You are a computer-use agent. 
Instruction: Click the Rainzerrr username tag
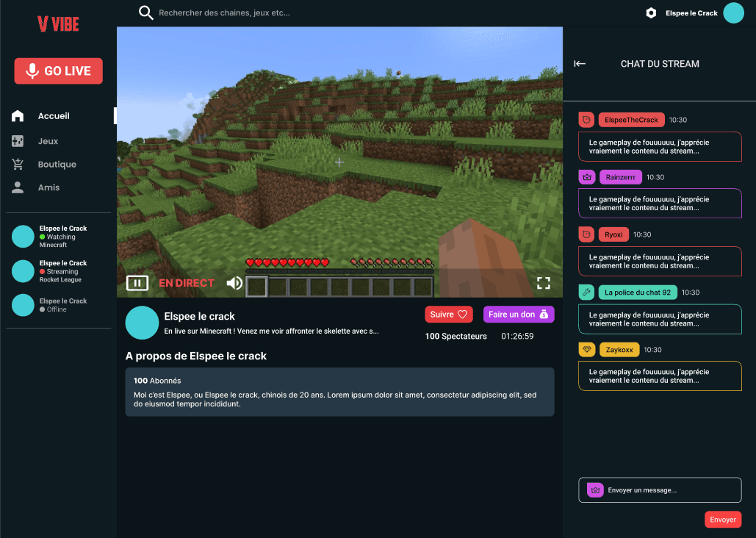coord(621,177)
